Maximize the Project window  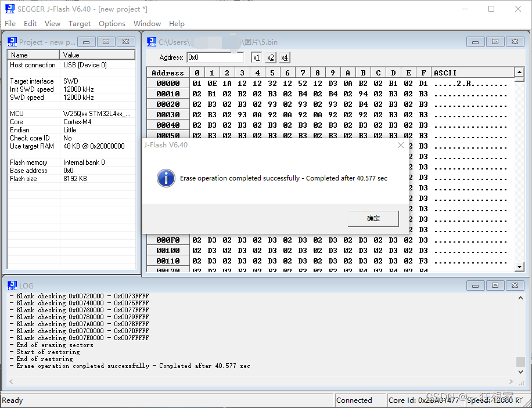tap(106, 42)
